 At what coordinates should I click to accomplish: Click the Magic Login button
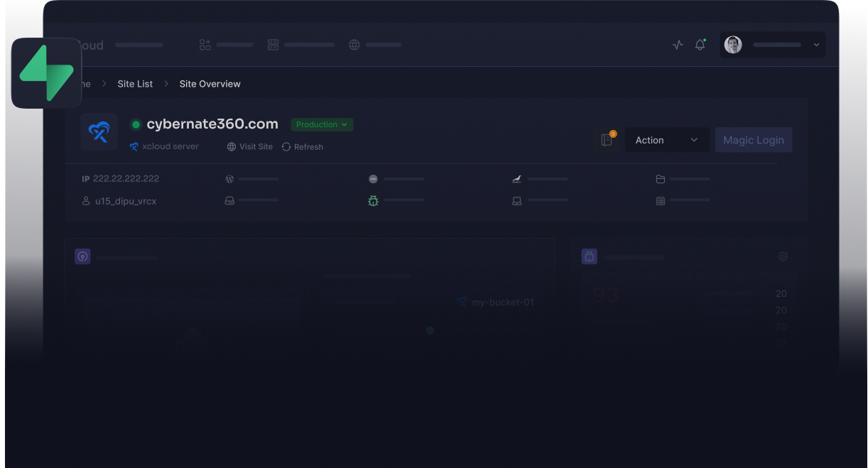point(754,140)
